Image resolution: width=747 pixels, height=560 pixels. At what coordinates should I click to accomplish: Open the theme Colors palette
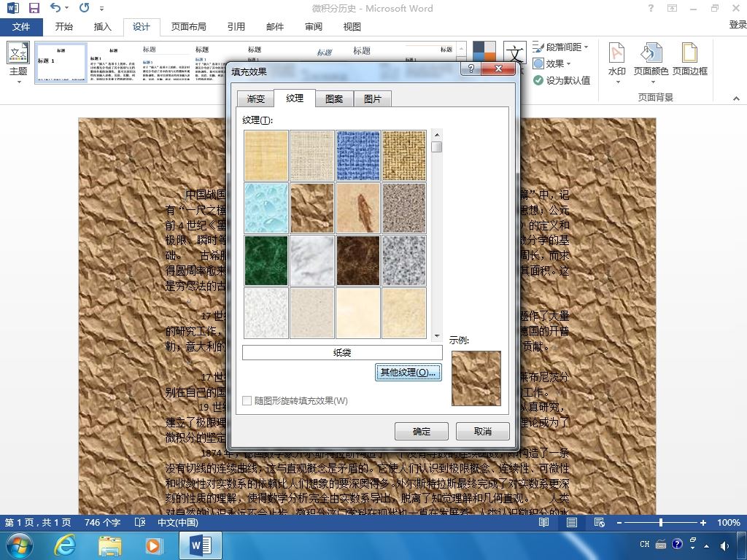[x=484, y=52]
